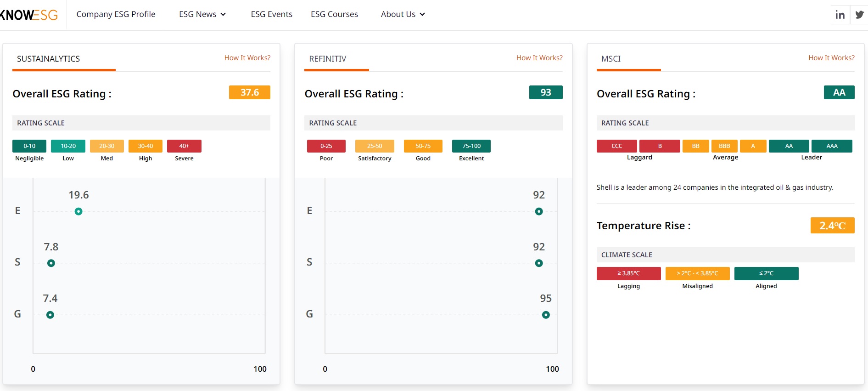The height and width of the screenshot is (391, 868).
Task: Click the 0-25 Poor scale swatch
Action: tap(326, 146)
